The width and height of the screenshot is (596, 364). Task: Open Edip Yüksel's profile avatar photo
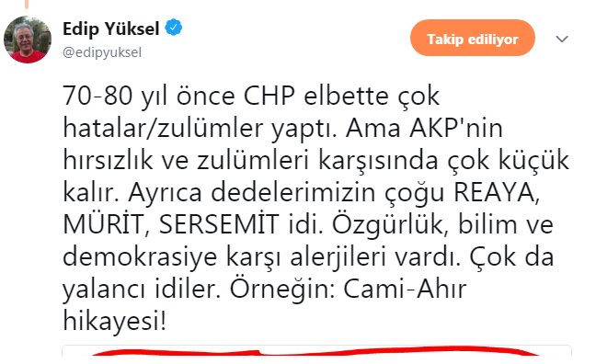tap(28, 40)
